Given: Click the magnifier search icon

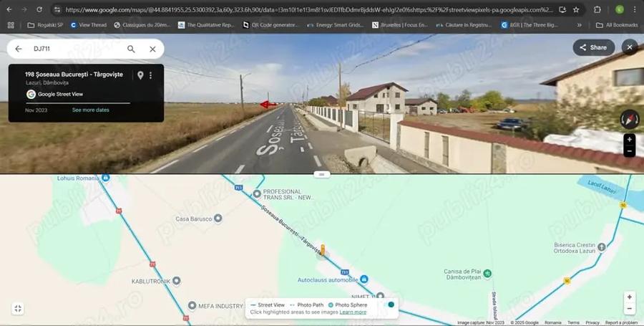Looking at the screenshot, I should point(131,49).
